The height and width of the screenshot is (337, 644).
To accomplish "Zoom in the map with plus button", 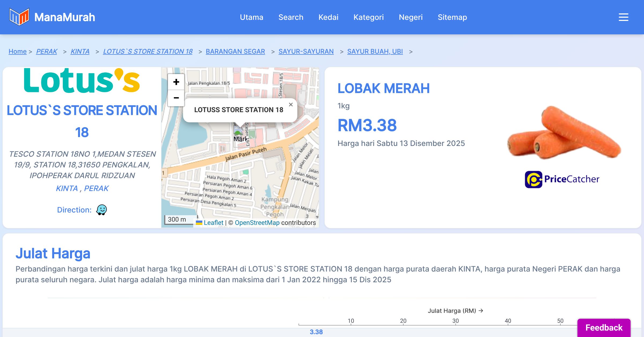I will (x=176, y=82).
